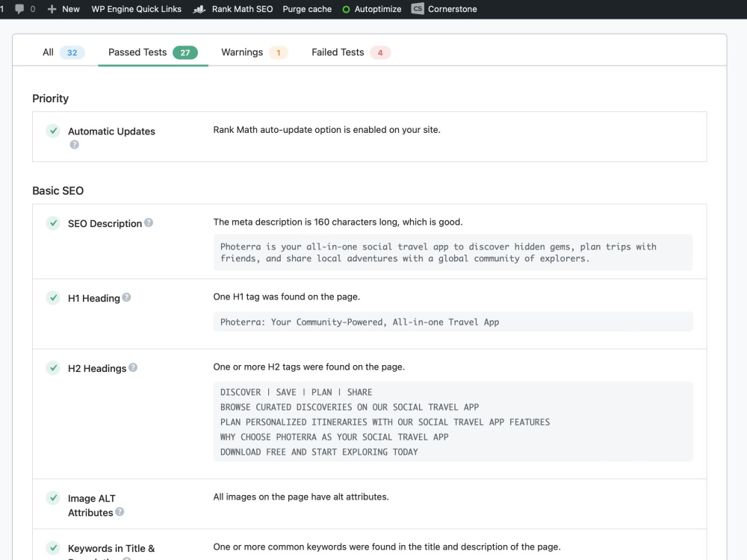Click Purge cache in admin bar
Viewport: 747px width, 560px height.
coord(307,9)
